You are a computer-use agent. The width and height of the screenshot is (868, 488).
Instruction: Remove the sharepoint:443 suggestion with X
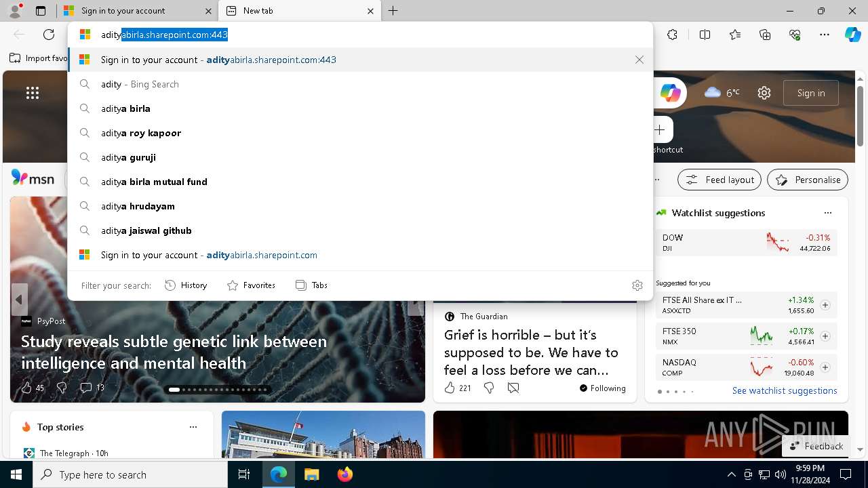coord(639,60)
